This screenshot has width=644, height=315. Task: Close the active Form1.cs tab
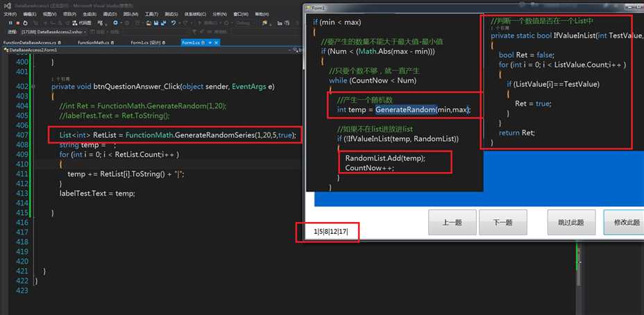coord(216,43)
